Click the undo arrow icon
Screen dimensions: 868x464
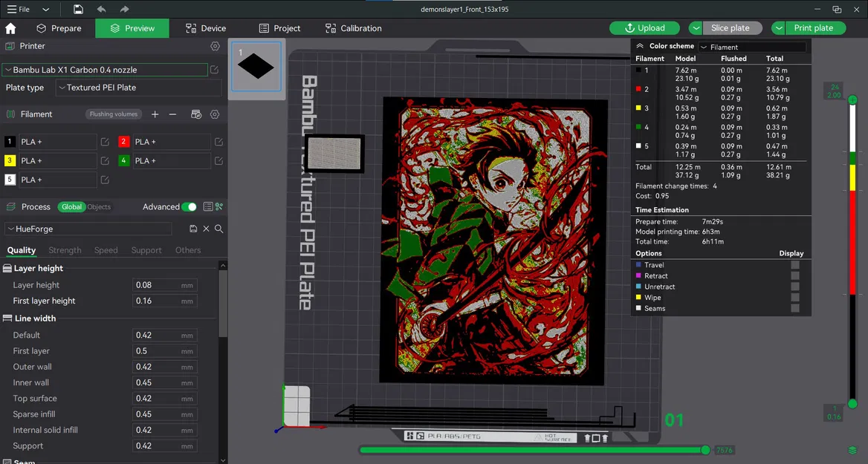(x=102, y=9)
